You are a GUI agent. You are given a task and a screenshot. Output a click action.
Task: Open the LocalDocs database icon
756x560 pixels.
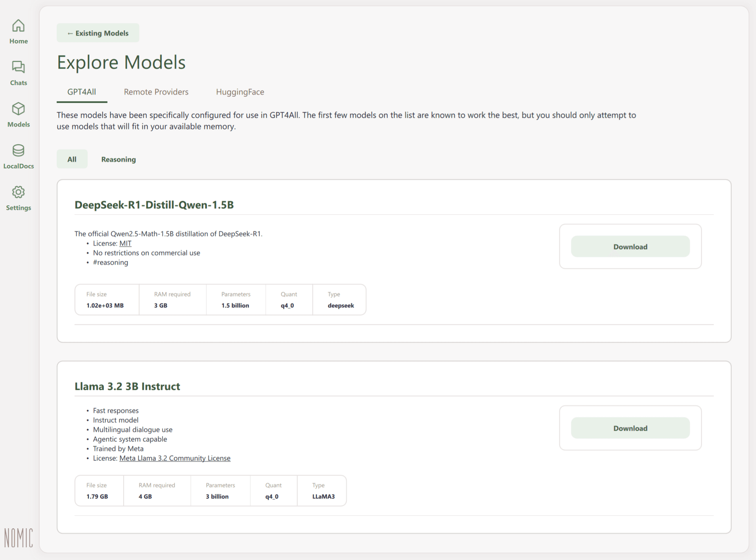pyautogui.click(x=18, y=151)
